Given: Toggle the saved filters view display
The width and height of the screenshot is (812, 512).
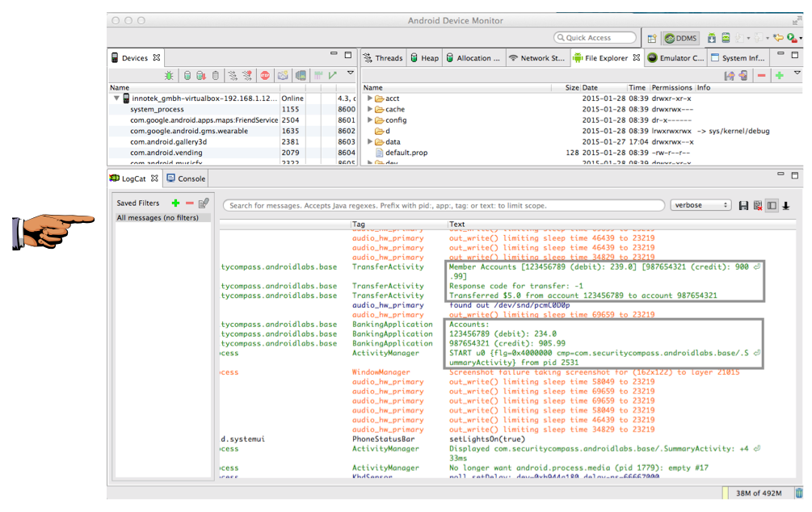Looking at the screenshot, I should tap(772, 206).
